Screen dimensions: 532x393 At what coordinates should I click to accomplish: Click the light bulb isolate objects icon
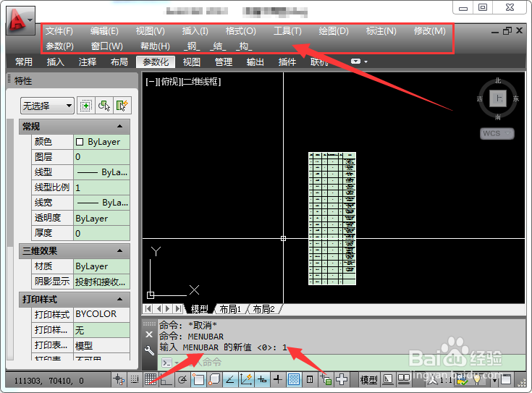click(477, 379)
